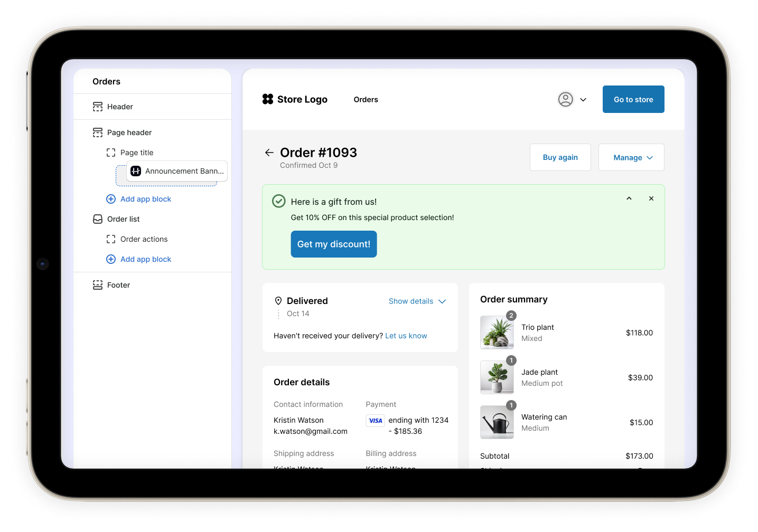The image size is (758, 532).
Task: Click Add app block under Page header
Action: click(146, 199)
